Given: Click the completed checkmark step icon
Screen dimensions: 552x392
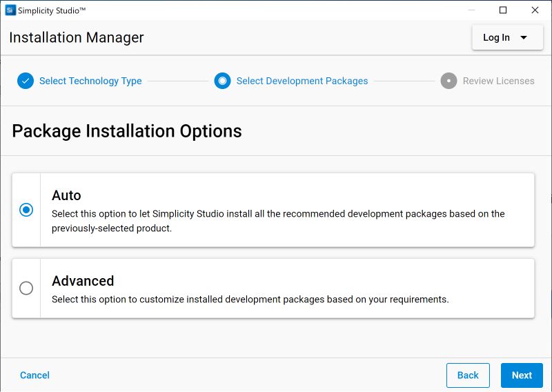Looking at the screenshot, I should coord(26,81).
